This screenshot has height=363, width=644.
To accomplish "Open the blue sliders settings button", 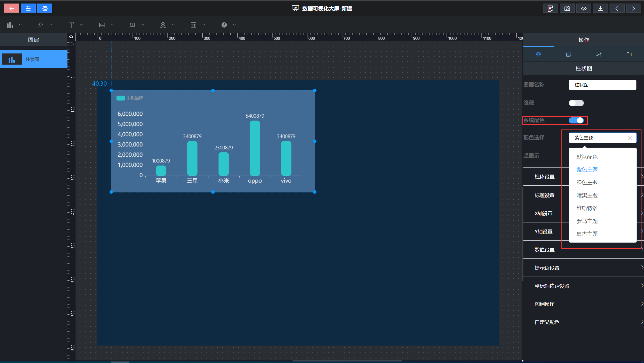I will (x=28, y=8).
